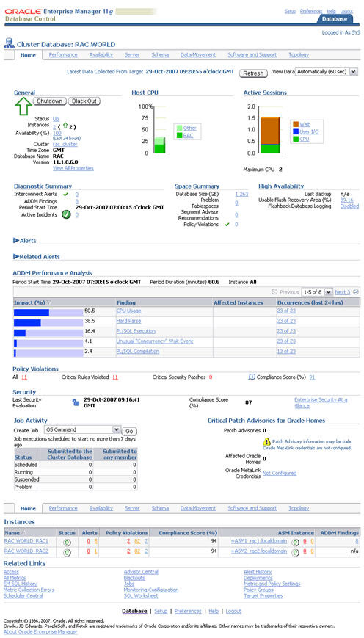This screenshot has width=364, height=638.
Task: Click the Active Sessions bar chart
Action: click(x=269, y=134)
